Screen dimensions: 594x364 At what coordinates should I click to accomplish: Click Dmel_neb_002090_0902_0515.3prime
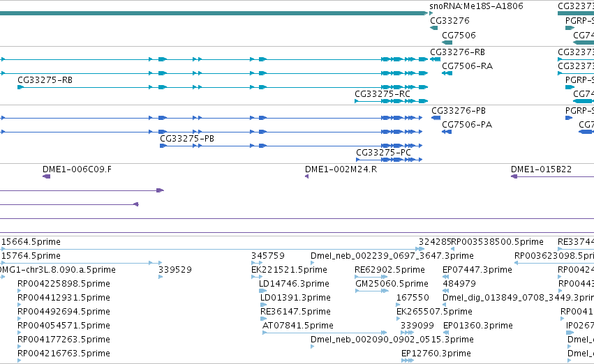click(392, 340)
